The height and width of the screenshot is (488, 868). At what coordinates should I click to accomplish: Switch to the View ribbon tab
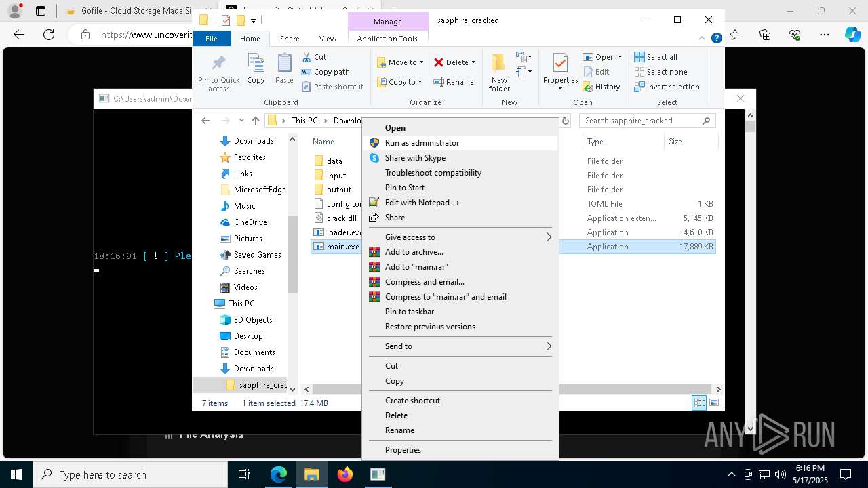point(328,39)
